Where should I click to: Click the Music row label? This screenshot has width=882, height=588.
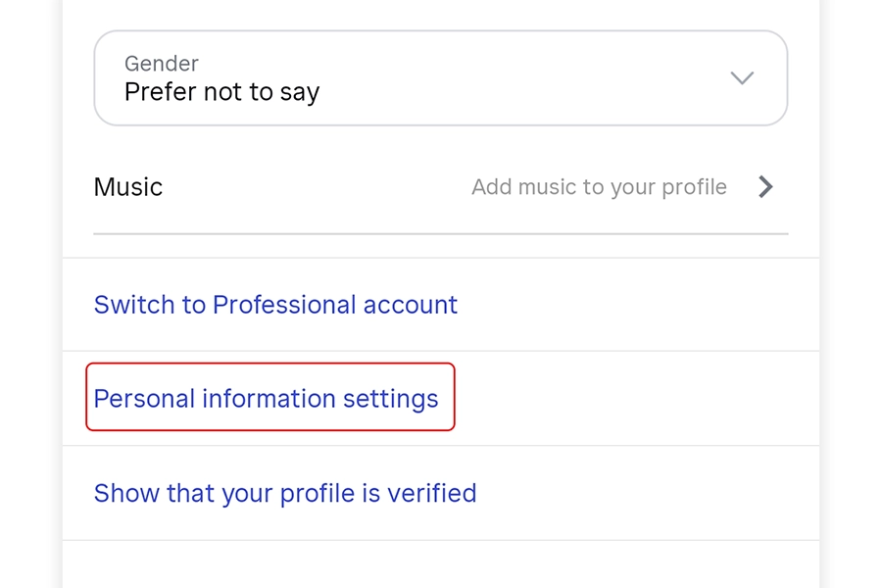point(128,187)
